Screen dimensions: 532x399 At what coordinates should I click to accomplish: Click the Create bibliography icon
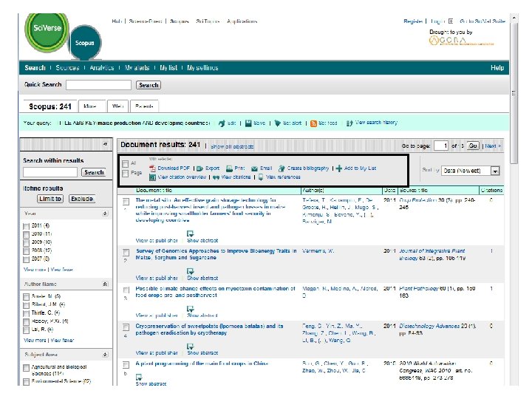click(282, 168)
